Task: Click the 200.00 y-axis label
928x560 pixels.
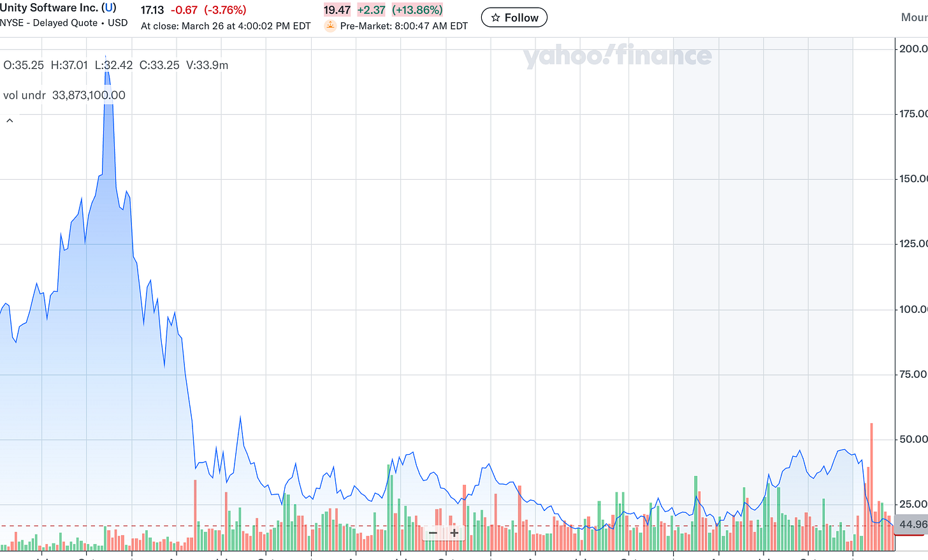Action: [913, 48]
